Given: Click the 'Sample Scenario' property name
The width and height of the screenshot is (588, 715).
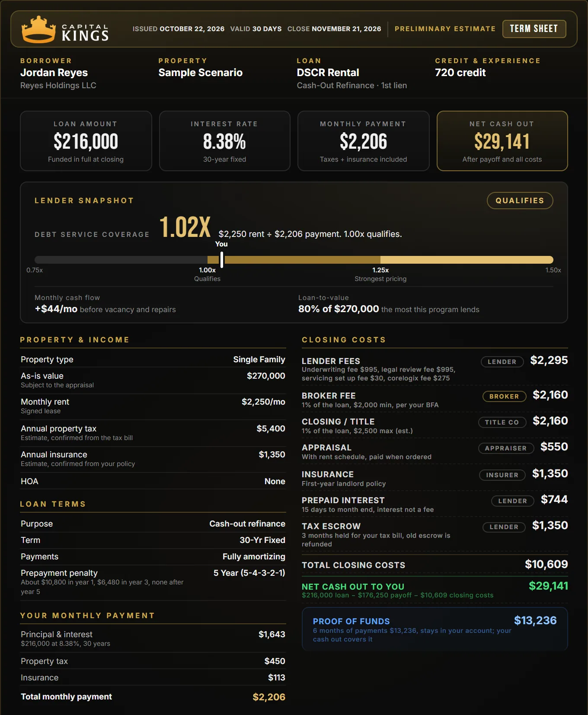Looking at the screenshot, I should coord(201,73).
